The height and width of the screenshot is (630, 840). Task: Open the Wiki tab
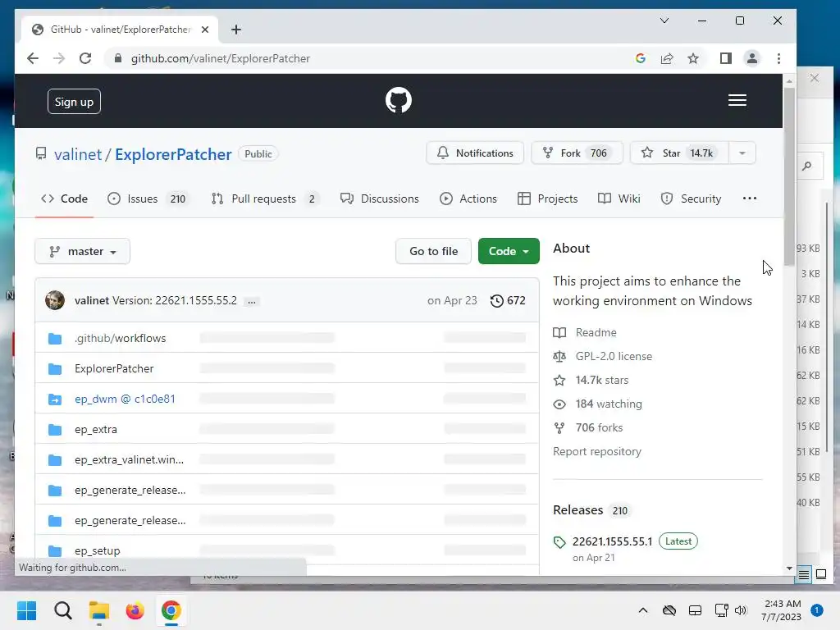(619, 199)
